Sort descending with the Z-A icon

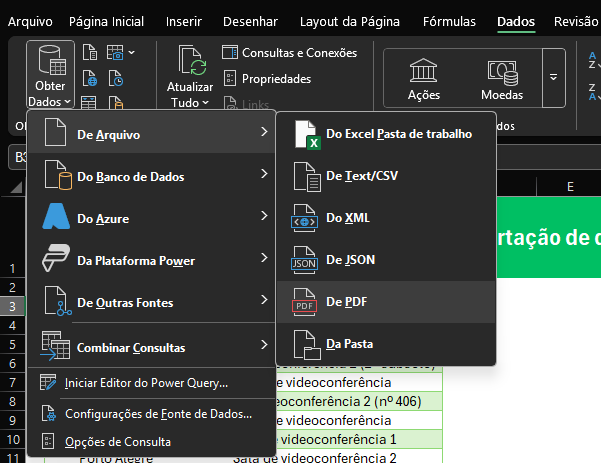[x=593, y=92]
